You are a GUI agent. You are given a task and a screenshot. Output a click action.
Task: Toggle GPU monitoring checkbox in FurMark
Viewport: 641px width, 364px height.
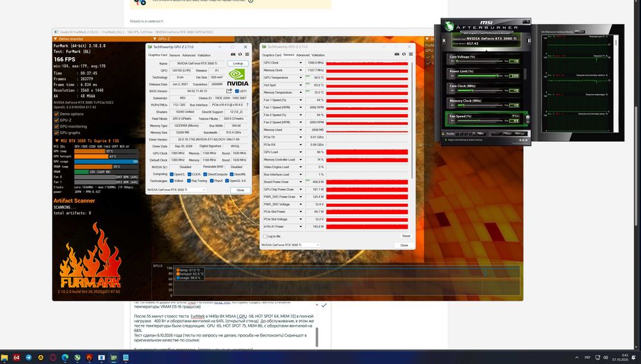coord(56,126)
